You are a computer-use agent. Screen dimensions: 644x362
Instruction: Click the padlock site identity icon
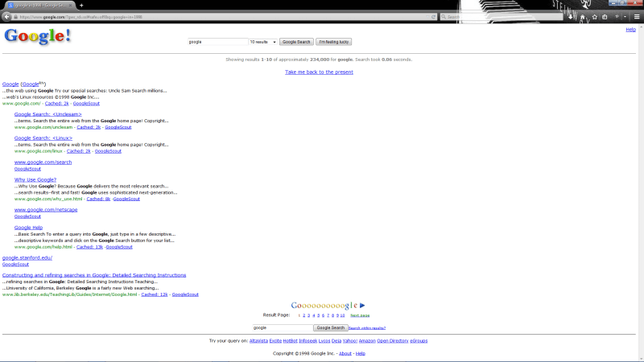point(15,17)
